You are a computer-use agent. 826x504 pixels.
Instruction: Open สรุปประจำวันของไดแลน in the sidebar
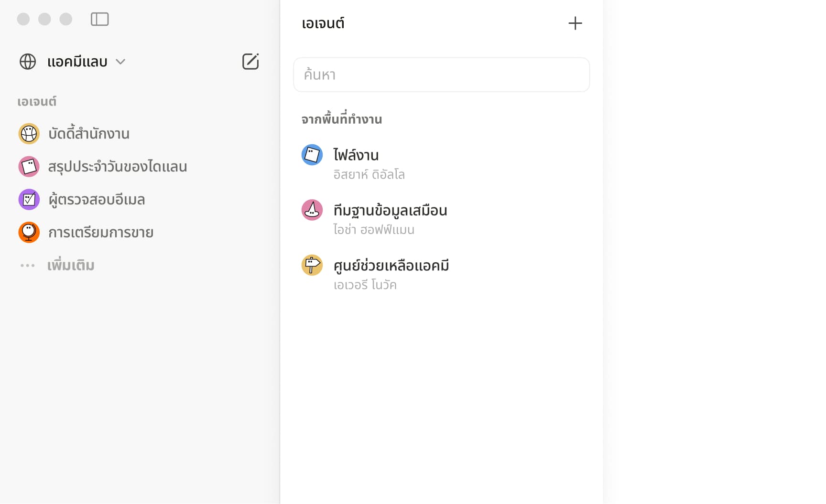(118, 167)
